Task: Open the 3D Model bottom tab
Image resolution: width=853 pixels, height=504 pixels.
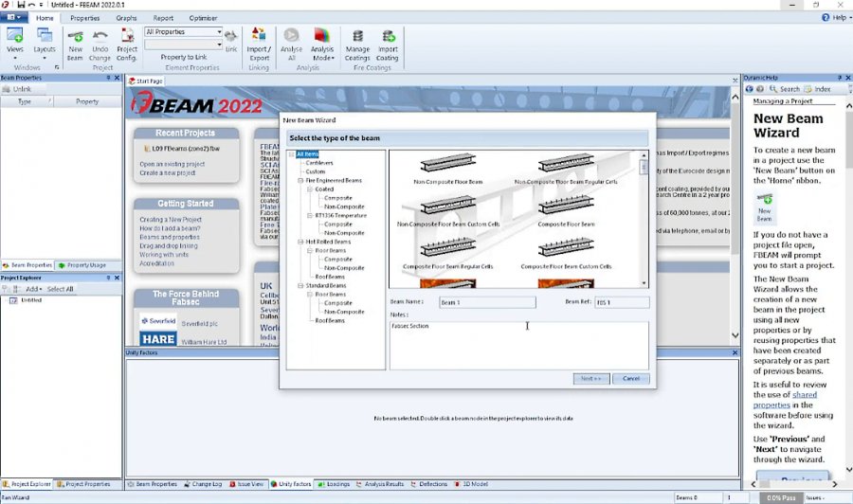Action: [x=471, y=484]
